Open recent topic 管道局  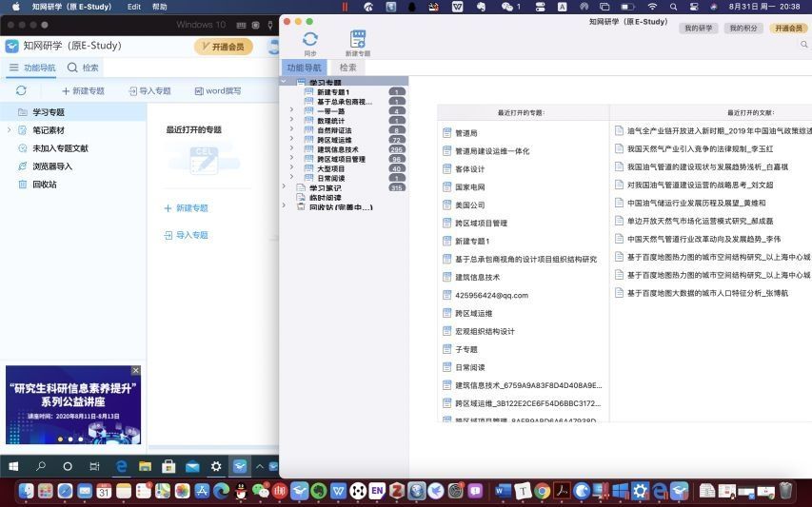pyautogui.click(x=466, y=133)
